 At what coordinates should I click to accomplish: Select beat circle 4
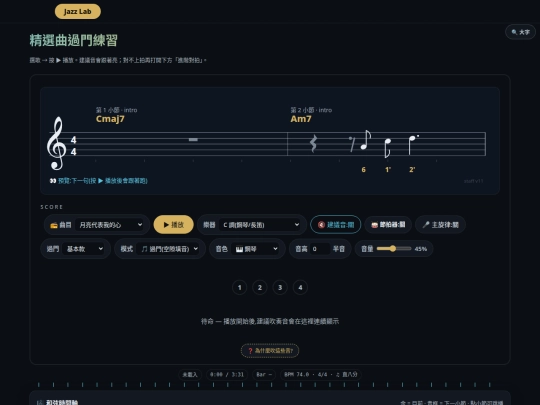pyautogui.click(x=300, y=287)
